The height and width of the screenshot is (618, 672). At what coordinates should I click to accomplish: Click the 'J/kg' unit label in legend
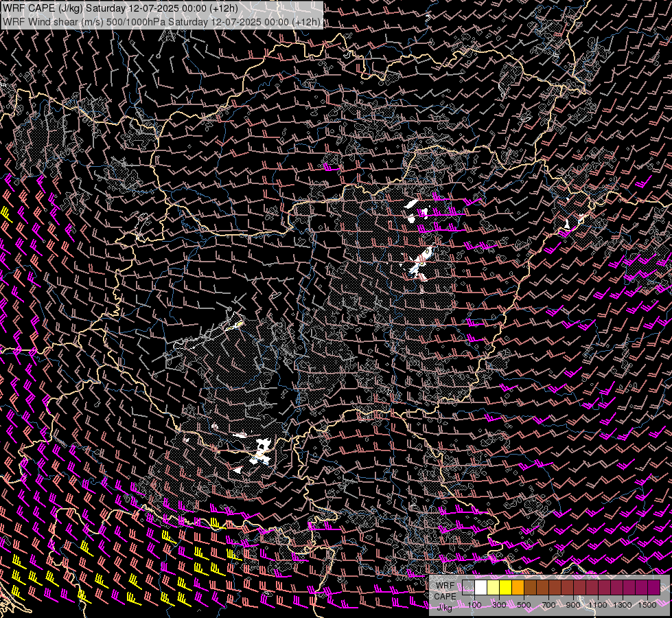(x=444, y=608)
